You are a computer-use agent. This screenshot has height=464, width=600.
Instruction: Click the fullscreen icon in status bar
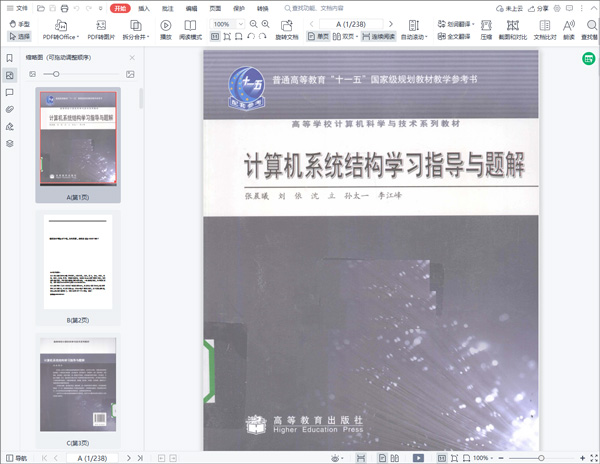pyautogui.click(x=593, y=458)
